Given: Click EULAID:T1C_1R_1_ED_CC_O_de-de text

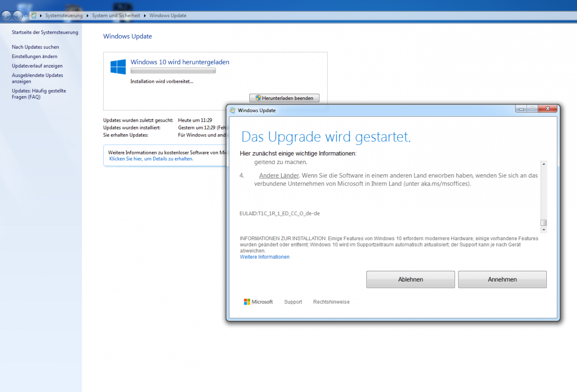Looking at the screenshot, I should (279, 213).
